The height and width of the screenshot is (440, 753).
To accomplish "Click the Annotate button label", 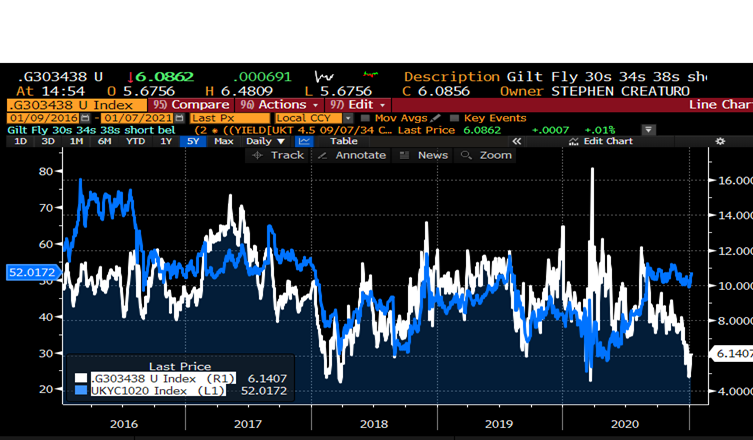I will pyautogui.click(x=361, y=155).
